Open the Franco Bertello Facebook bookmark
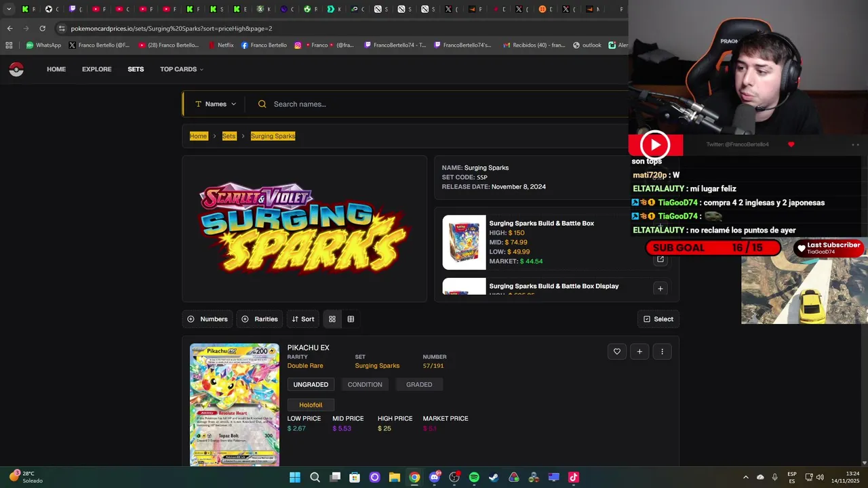The width and height of the screenshot is (868, 488). click(x=263, y=45)
